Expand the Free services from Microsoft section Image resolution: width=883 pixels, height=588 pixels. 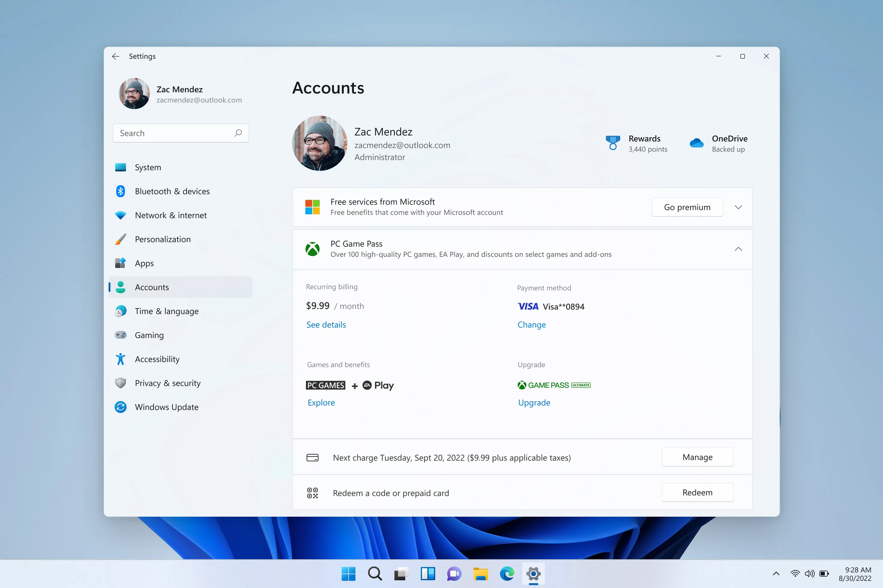tap(738, 207)
